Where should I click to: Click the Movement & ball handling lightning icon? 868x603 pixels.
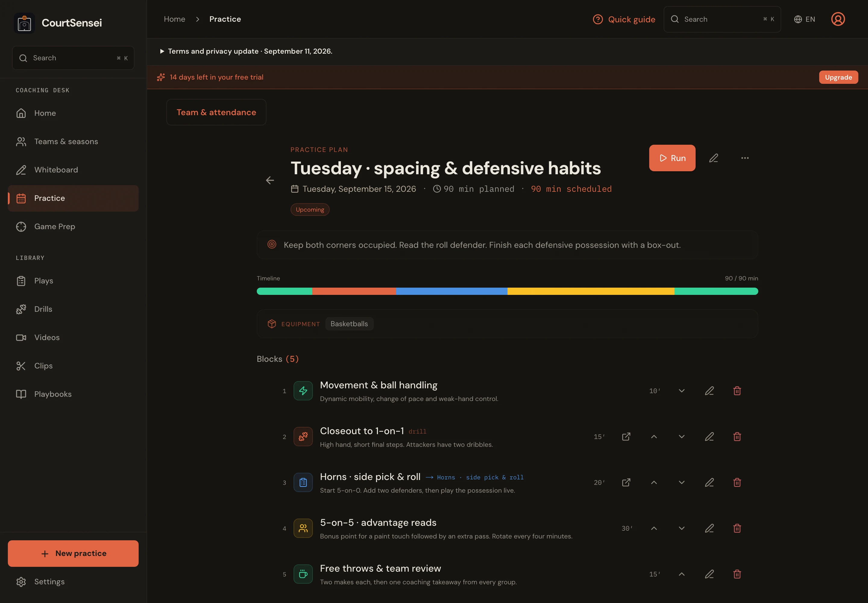point(303,391)
